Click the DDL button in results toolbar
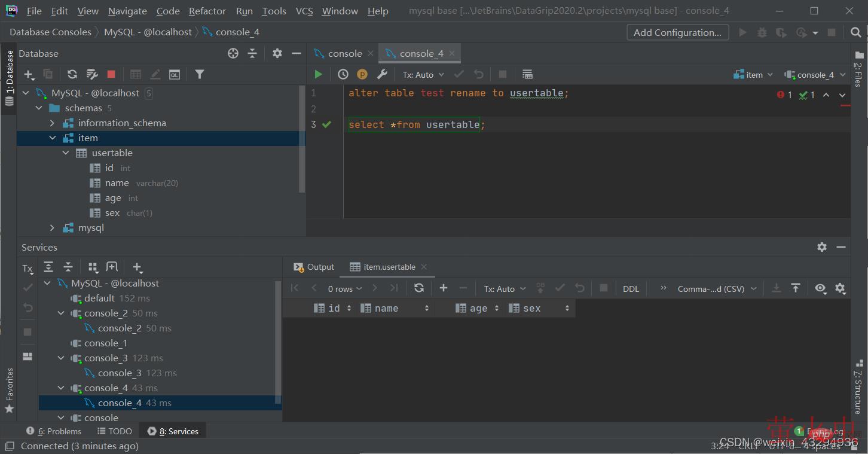The height and width of the screenshot is (454, 868). tap(631, 289)
